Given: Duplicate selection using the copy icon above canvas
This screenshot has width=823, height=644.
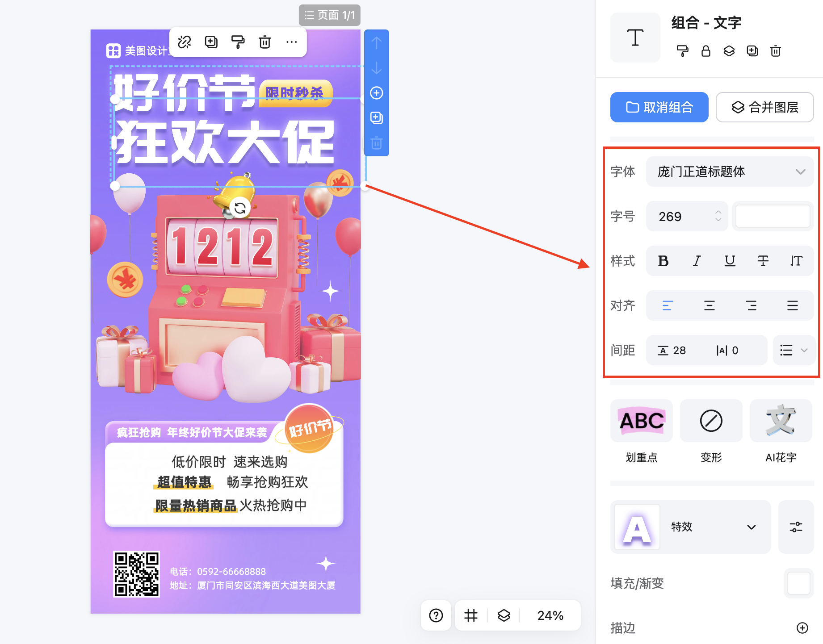Looking at the screenshot, I should 211,42.
